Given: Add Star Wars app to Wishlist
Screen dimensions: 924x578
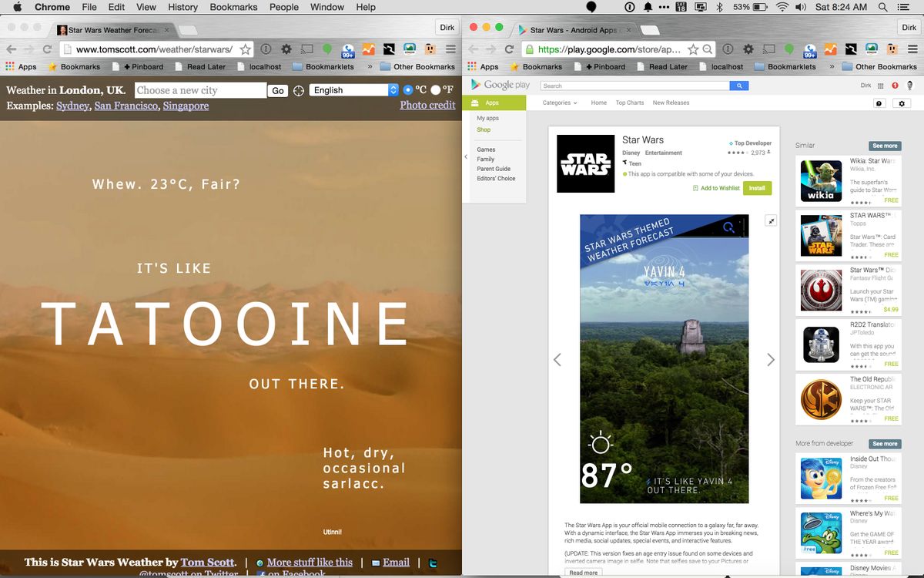Looking at the screenshot, I should tap(716, 188).
